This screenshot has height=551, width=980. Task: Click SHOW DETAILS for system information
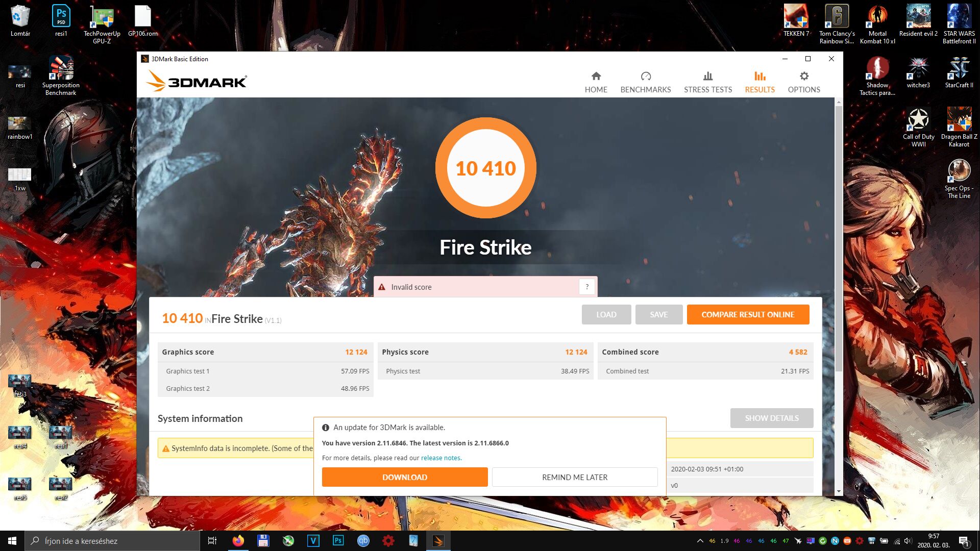[x=772, y=418]
